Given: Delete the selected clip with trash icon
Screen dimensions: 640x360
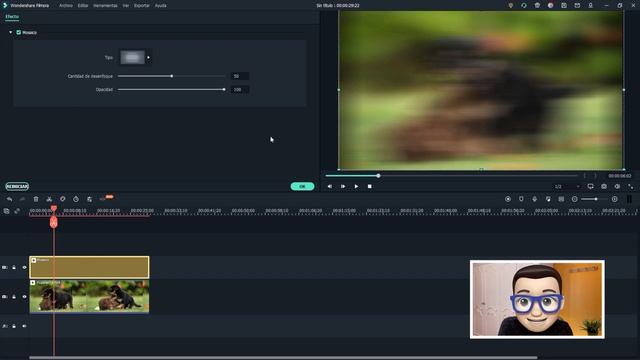Looking at the screenshot, I should [x=36, y=199].
